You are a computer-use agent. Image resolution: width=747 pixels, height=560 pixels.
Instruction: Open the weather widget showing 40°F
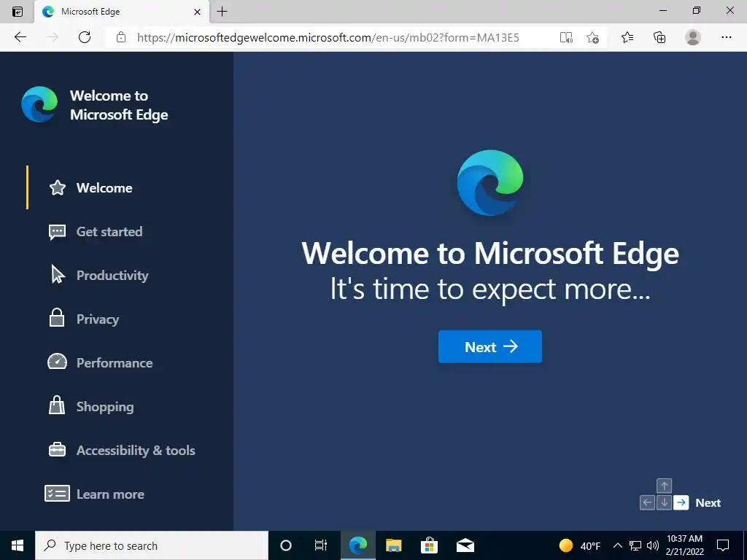(580, 545)
